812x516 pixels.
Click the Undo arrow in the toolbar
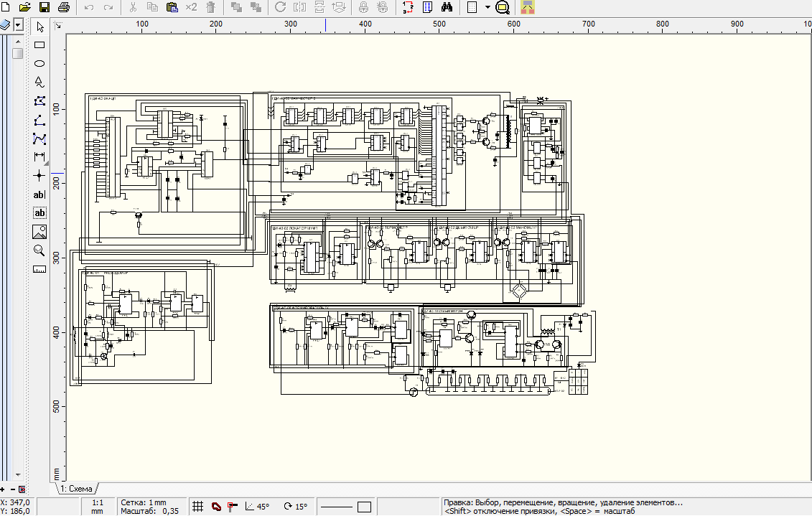tap(89, 7)
